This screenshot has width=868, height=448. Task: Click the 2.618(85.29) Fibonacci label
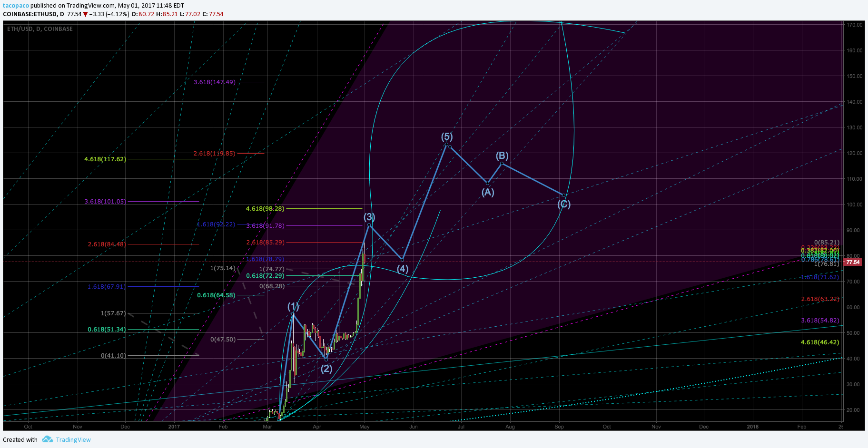click(265, 243)
